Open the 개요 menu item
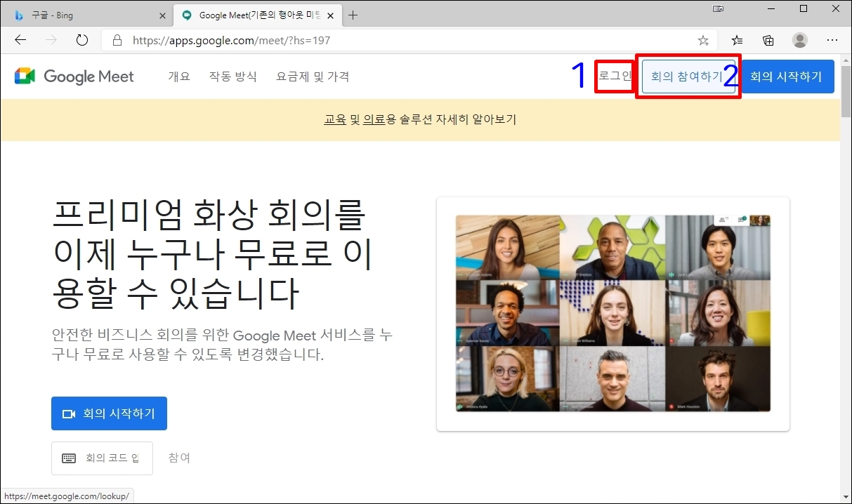The image size is (852, 504). (x=179, y=76)
